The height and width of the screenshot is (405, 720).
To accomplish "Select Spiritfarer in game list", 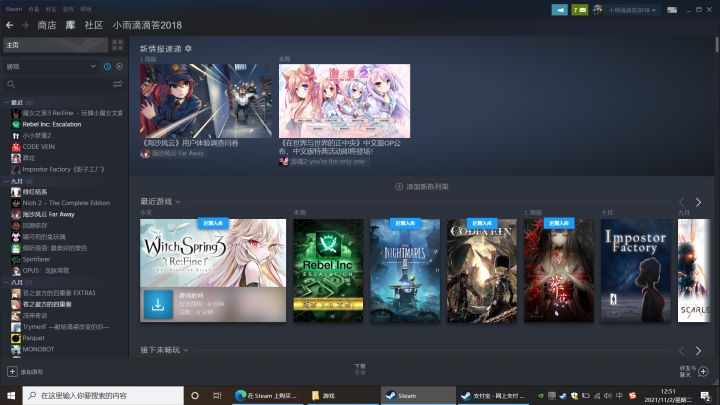I will 36,259.
